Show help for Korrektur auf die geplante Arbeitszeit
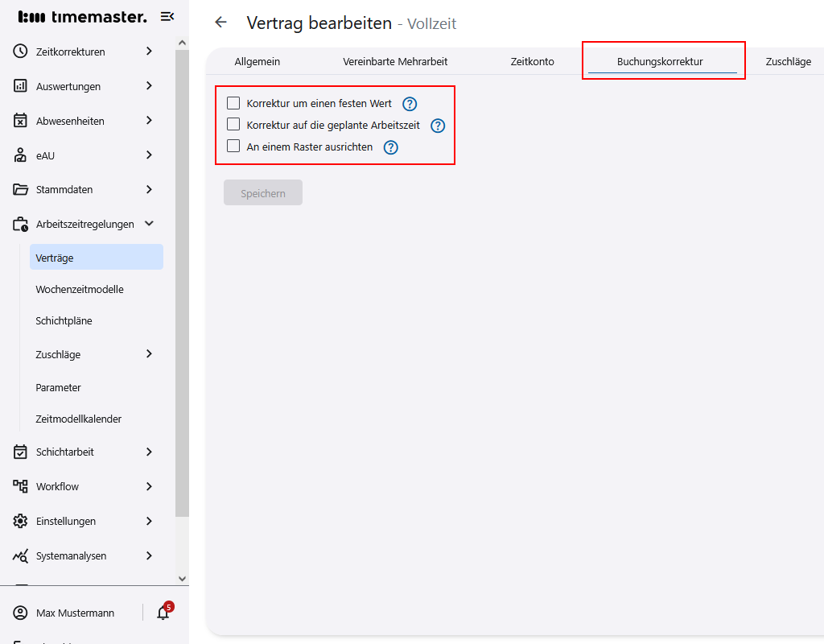Image resolution: width=824 pixels, height=644 pixels. (438, 126)
